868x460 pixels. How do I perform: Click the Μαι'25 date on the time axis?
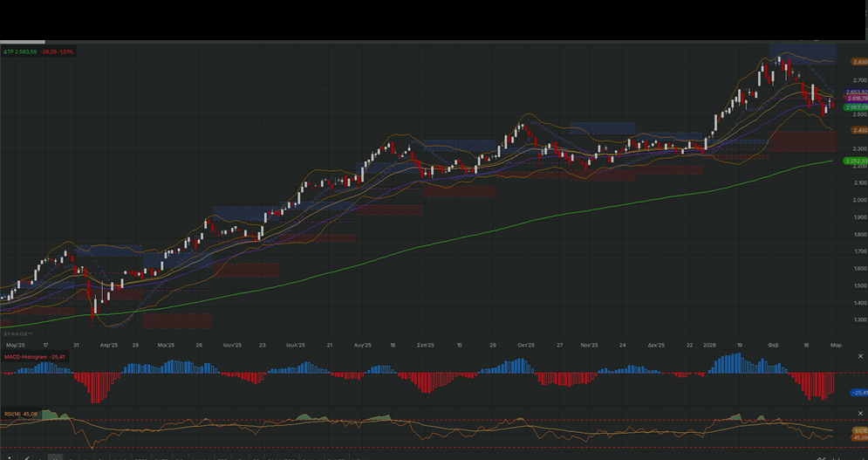(x=166, y=345)
